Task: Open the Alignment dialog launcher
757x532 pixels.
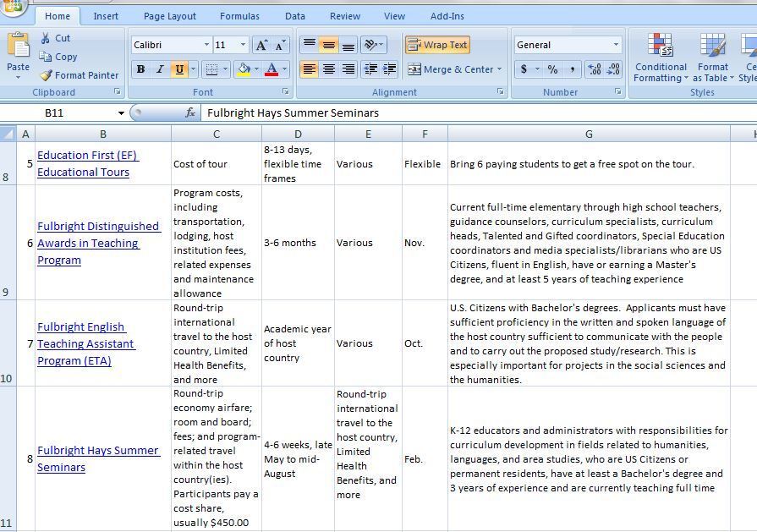Action: (500, 91)
